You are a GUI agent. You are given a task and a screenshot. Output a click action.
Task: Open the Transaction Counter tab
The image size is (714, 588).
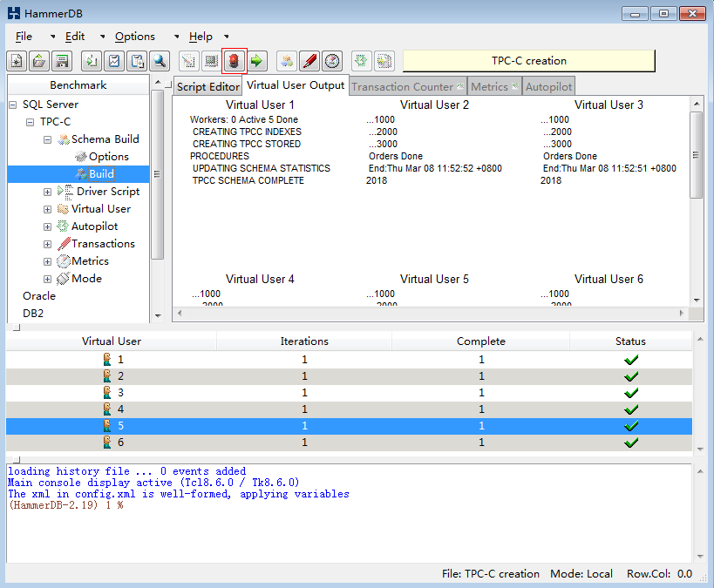coord(408,86)
